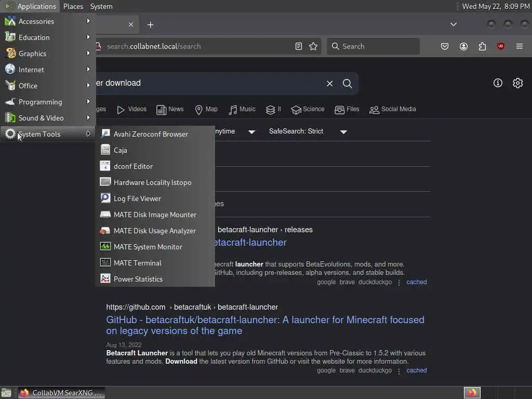Open a new browser tab
This screenshot has height=399, width=532.
(150, 25)
